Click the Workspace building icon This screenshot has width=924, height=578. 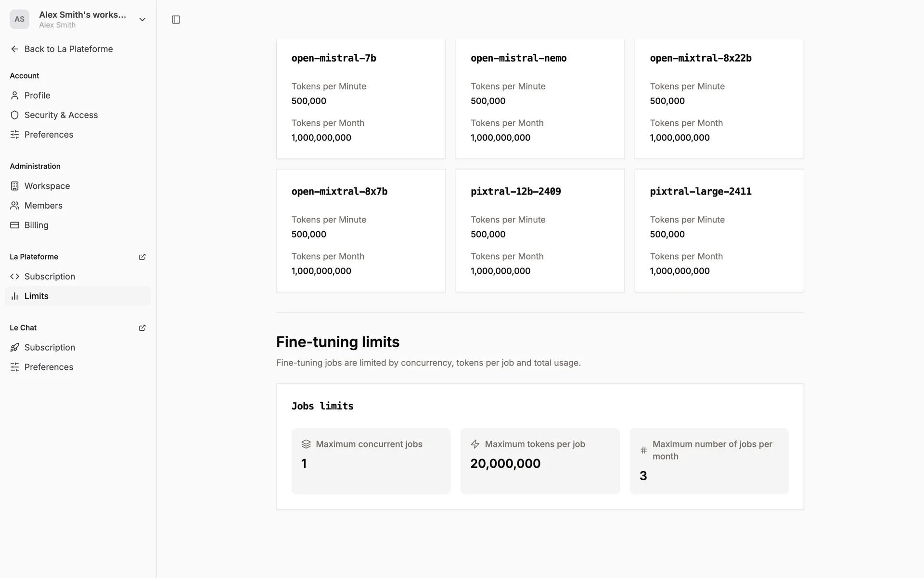tap(14, 186)
